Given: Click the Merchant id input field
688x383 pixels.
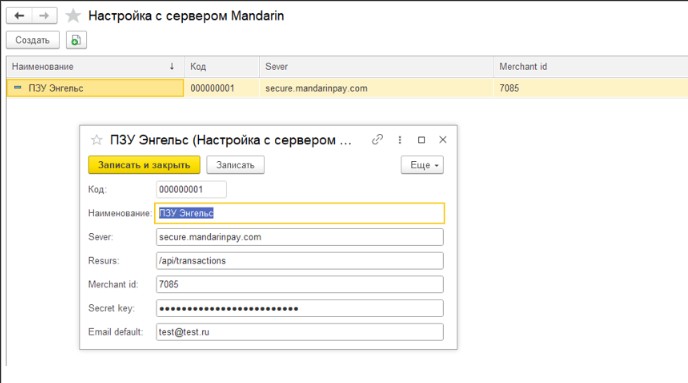Looking at the screenshot, I should coord(300,284).
